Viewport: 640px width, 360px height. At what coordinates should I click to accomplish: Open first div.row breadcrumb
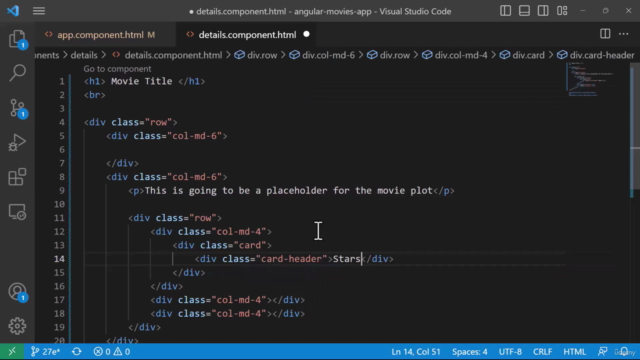click(x=256, y=55)
